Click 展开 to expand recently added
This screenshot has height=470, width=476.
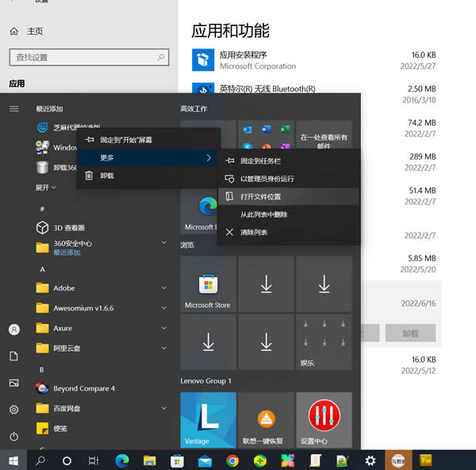[45, 187]
